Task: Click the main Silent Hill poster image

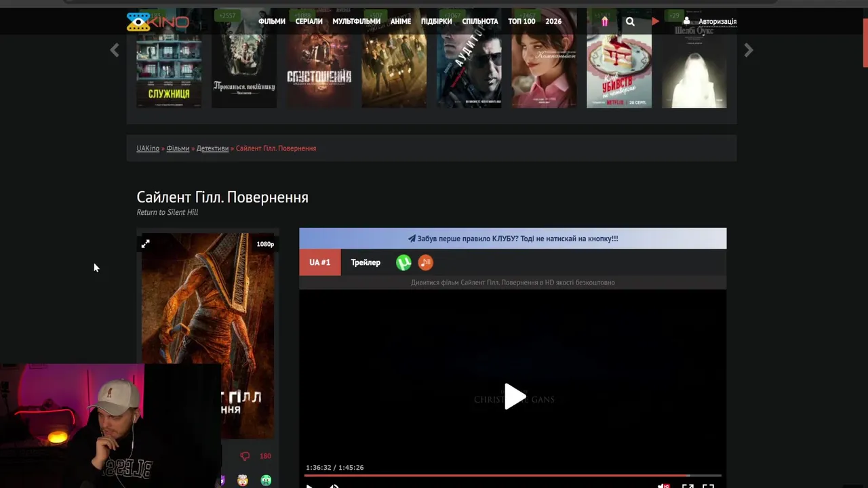Action: [208, 335]
